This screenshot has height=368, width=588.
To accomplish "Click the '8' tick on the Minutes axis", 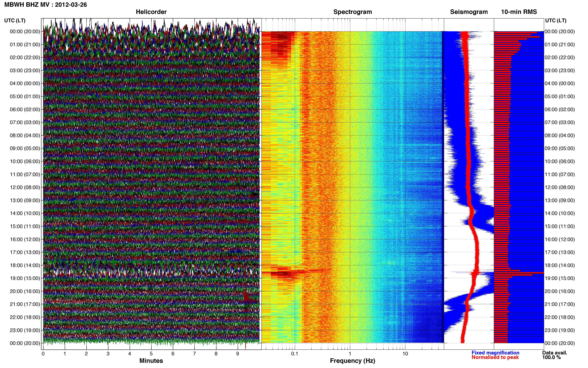I will click(x=216, y=354).
